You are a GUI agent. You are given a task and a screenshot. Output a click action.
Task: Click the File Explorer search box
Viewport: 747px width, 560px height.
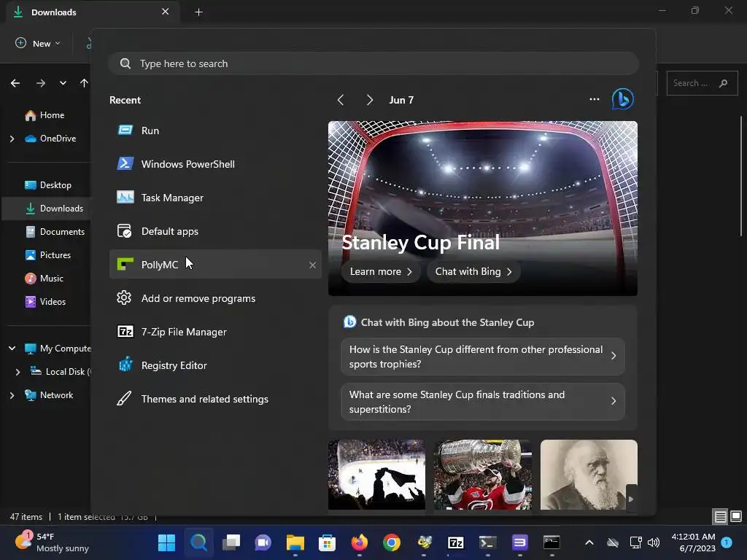tap(702, 83)
